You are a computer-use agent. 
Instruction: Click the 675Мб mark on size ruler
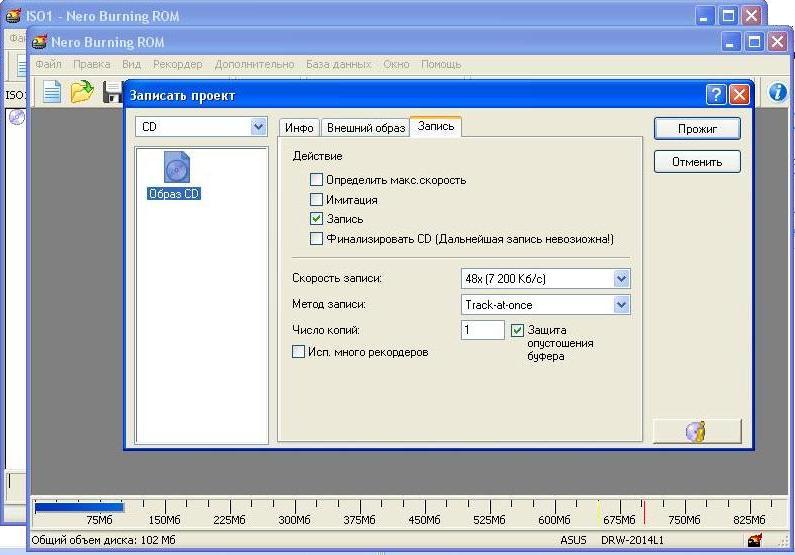[x=619, y=520]
